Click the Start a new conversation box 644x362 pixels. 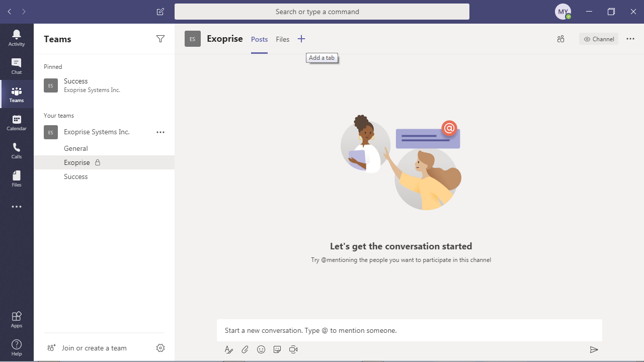click(410, 330)
